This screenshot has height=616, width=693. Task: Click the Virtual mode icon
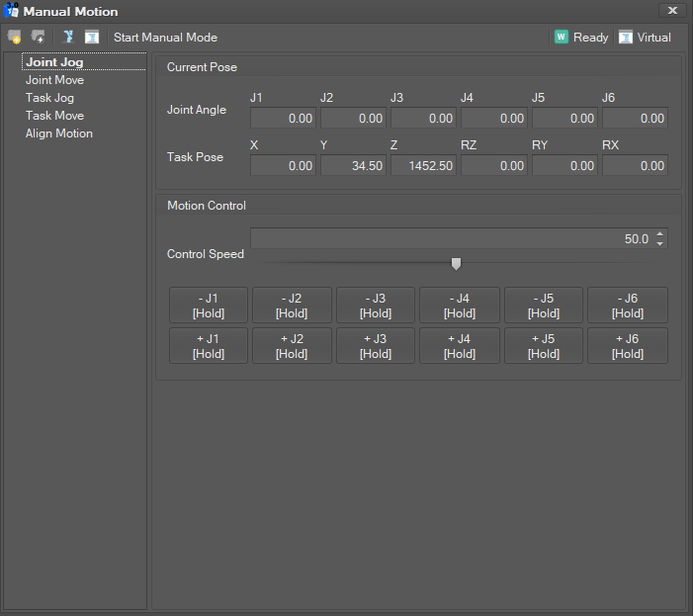tap(626, 38)
